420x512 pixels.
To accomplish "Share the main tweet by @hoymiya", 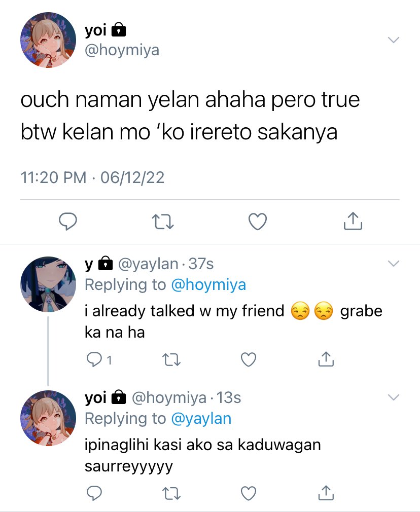I will pos(353,222).
